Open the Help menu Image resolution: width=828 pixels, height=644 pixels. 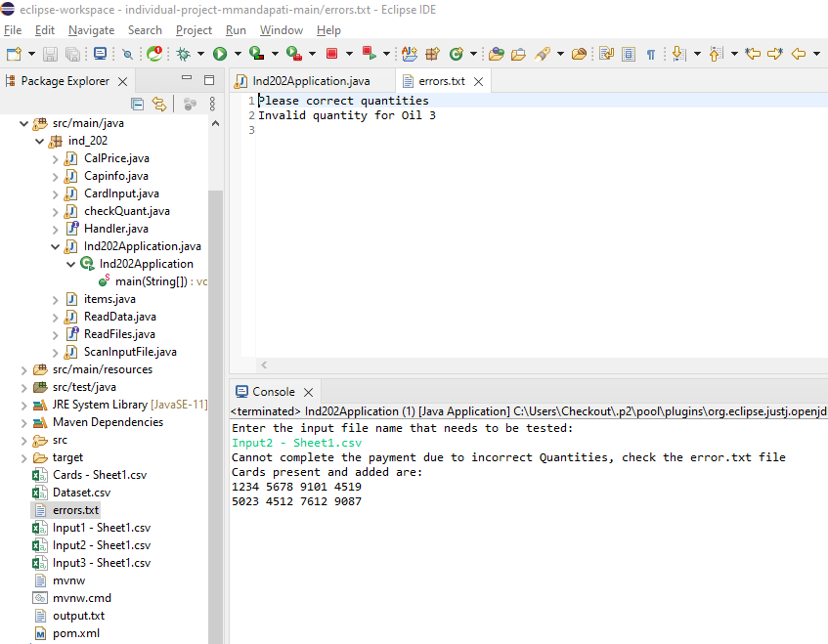click(x=328, y=30)
